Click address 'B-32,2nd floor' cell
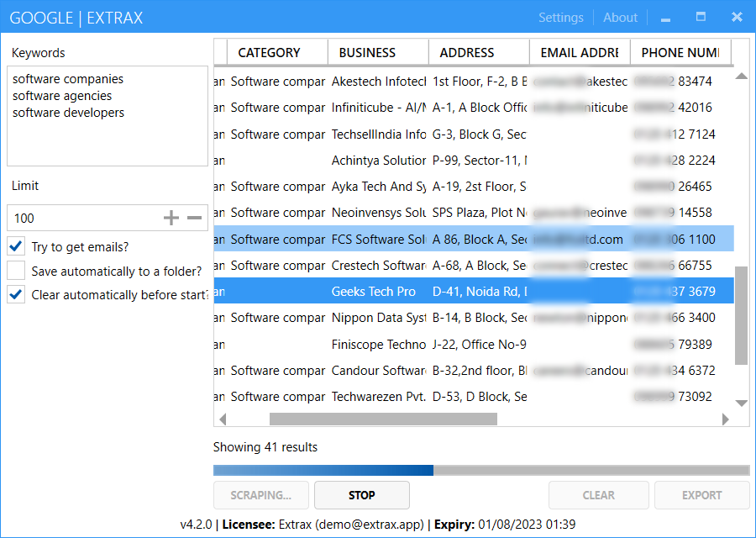This screenshot has height=538, width=756. (x=480, y=370)
